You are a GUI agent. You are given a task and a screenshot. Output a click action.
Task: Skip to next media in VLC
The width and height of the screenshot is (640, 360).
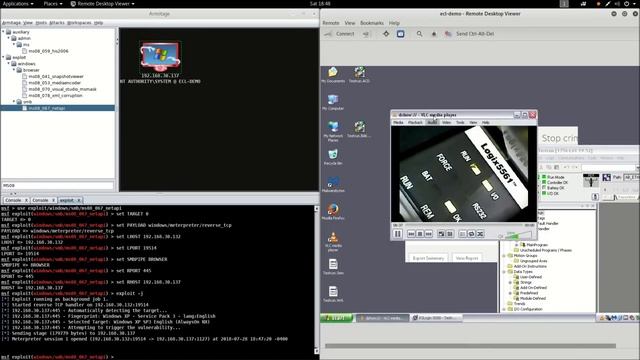[428, 234]
